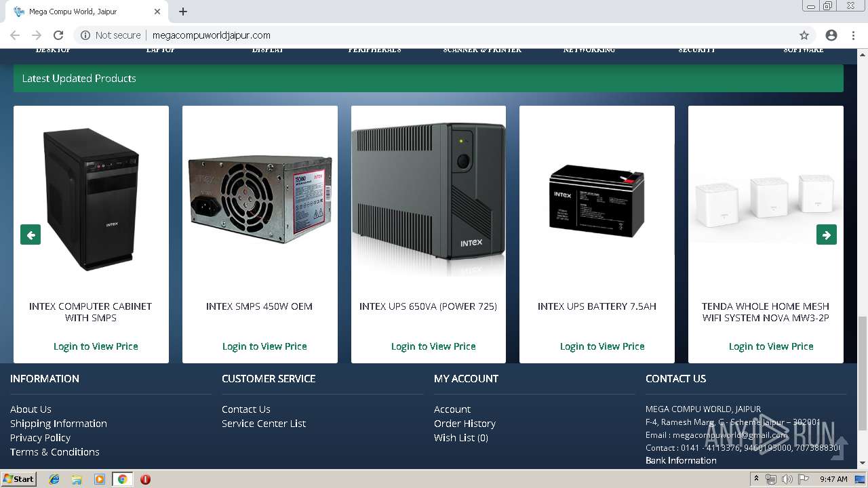Open INTEX UPS 650VA (POWER 725) title

tap(429, 306)
